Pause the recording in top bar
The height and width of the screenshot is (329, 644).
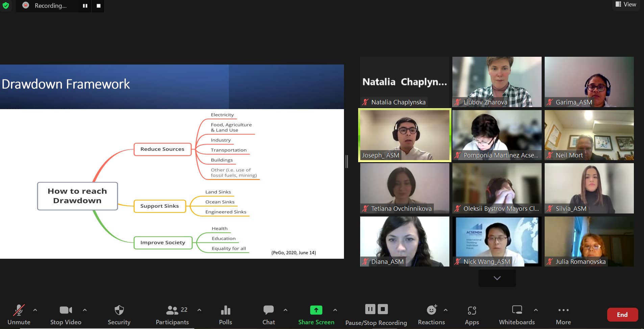pyautogui.click(x=85, y=6)
